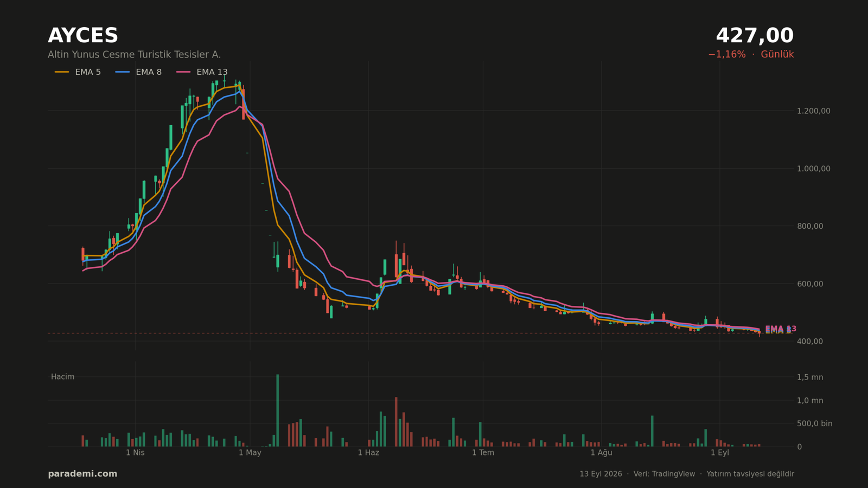Click the Yatırım tavsiyesi değildir disclaimer

point(750,474)
